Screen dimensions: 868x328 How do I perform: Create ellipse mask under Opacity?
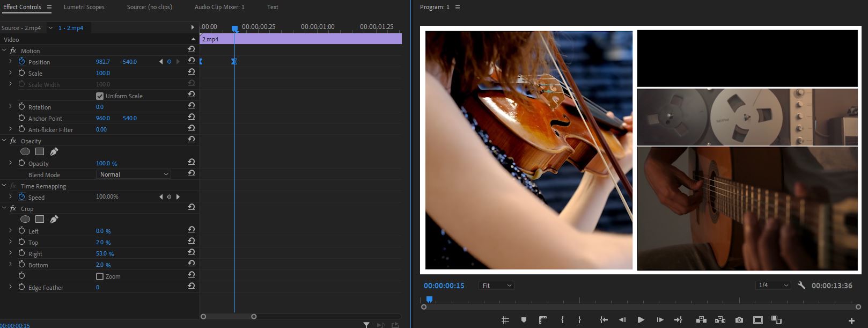point(25,151)
